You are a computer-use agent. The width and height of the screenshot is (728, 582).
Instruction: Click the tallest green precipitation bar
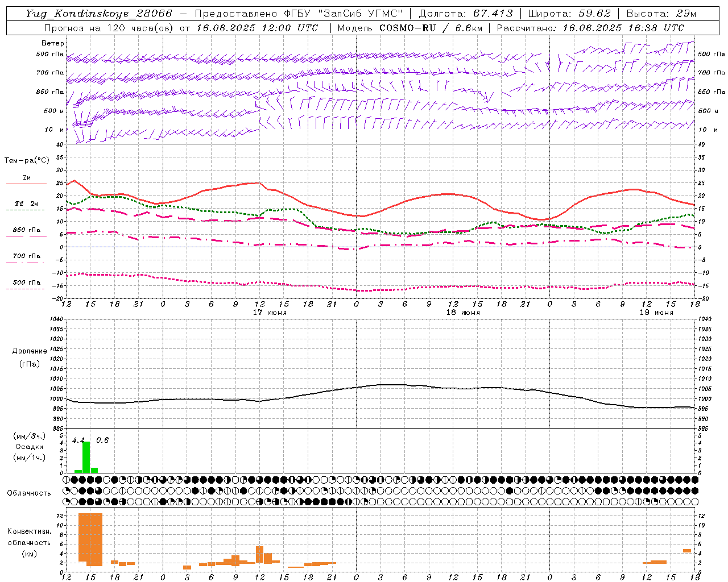tap(86, 458)
